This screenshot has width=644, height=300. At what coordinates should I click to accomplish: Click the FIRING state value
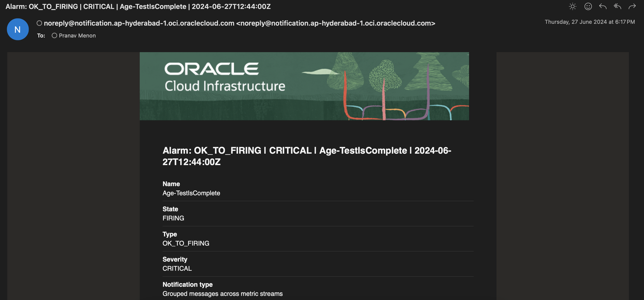pos(173,218)
